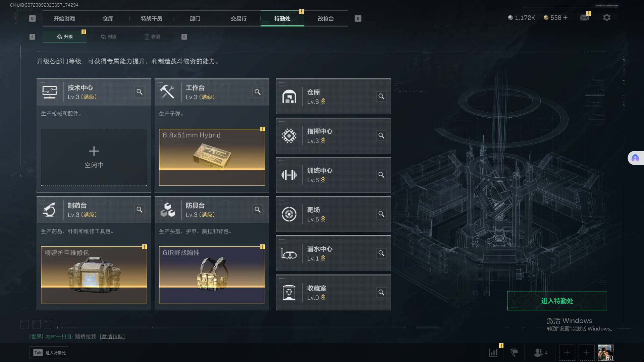Click magnifier on 工作台 card
This screenshot has width=644, height=362.
click(258, 92)
